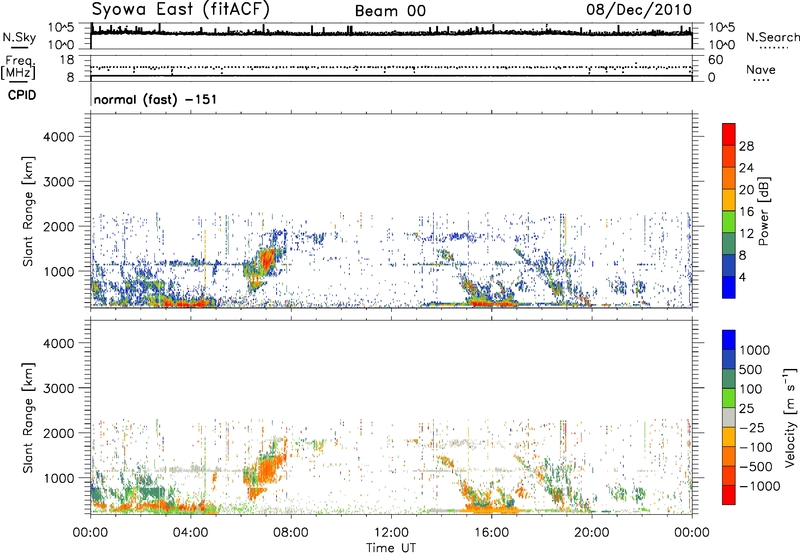
Task: Click the 'Time UT' axis title
Action: (391, 548)
